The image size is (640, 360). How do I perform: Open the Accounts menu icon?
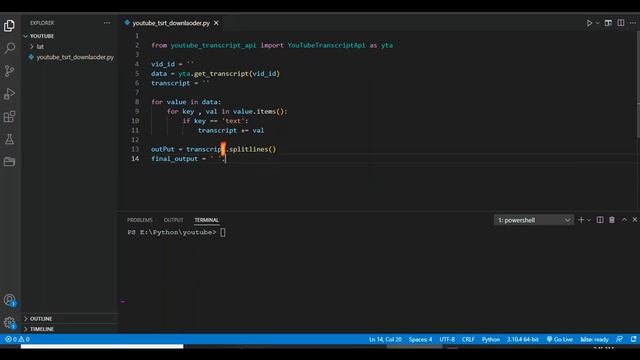click(x=9, y=300)
